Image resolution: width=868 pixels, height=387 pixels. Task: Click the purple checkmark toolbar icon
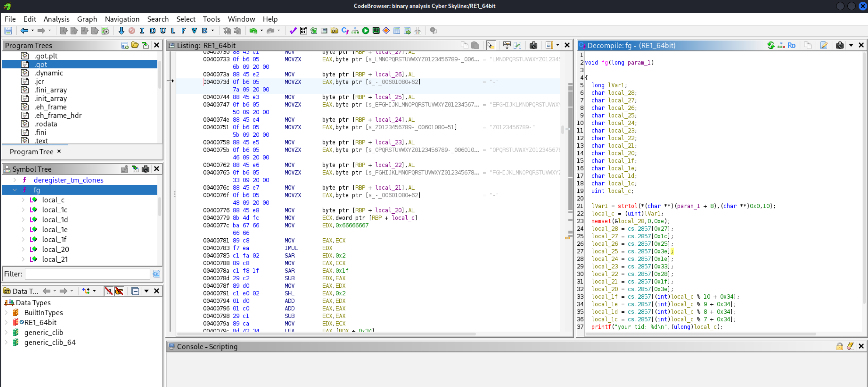point(293,31)
